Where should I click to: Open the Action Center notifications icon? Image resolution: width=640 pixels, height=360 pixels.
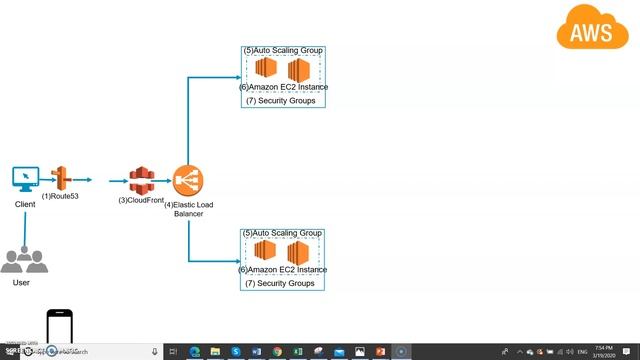(x=627, y=351)
